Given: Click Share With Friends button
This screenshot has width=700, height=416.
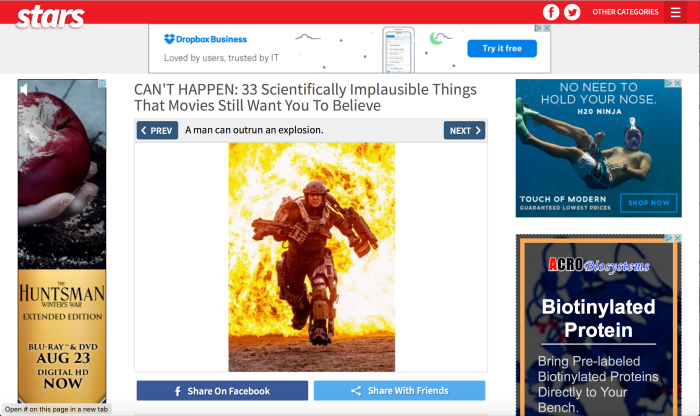Looking at the screenshot, I should coord(399,391).
